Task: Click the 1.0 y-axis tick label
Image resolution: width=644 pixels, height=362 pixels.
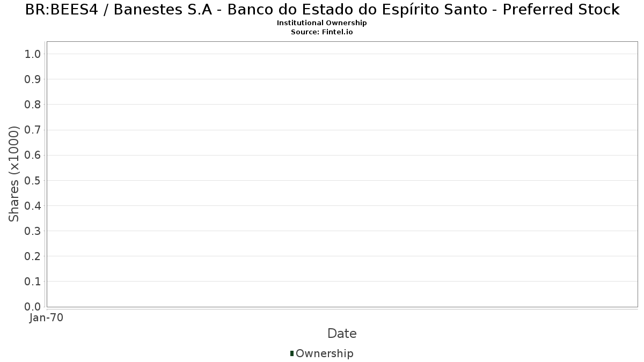Action: [33, 54]
